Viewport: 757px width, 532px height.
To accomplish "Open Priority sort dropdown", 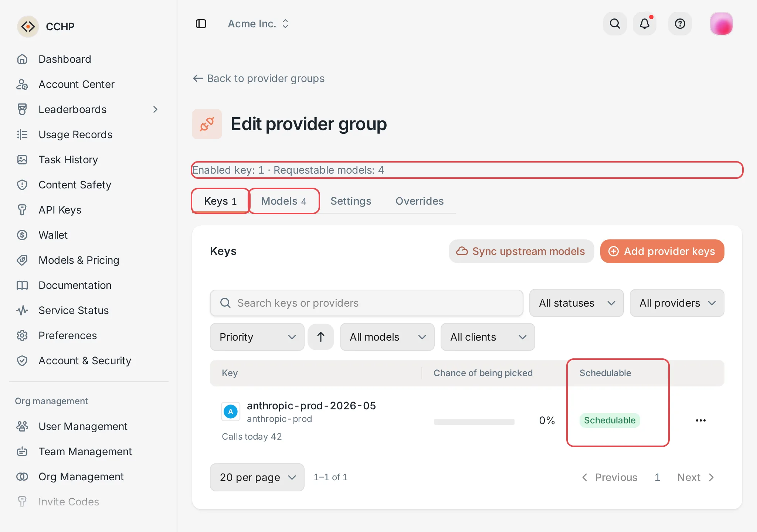I will point(257,337).
